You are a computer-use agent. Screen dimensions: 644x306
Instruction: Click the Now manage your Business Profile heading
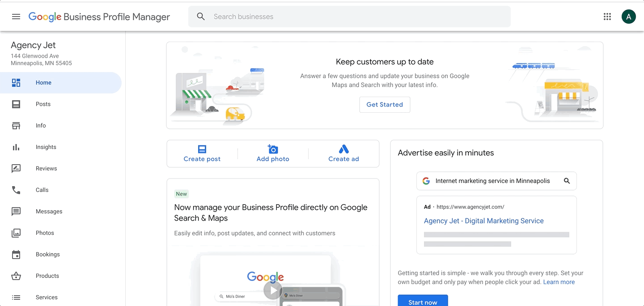click(271, 212)
